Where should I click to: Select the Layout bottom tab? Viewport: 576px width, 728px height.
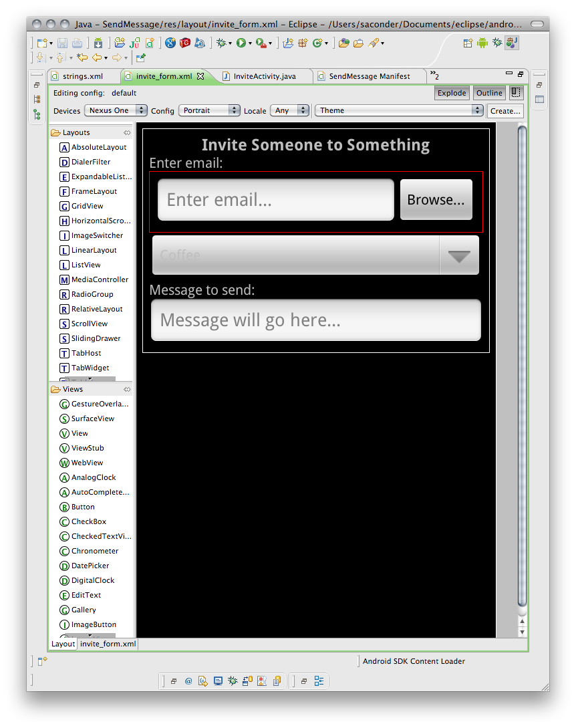point(63,644)
